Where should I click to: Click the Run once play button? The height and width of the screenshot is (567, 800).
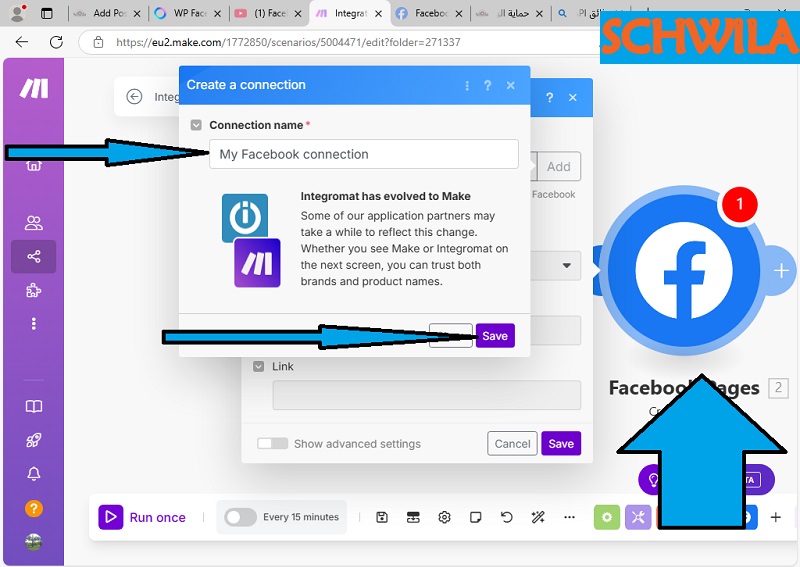coord(111,517)
